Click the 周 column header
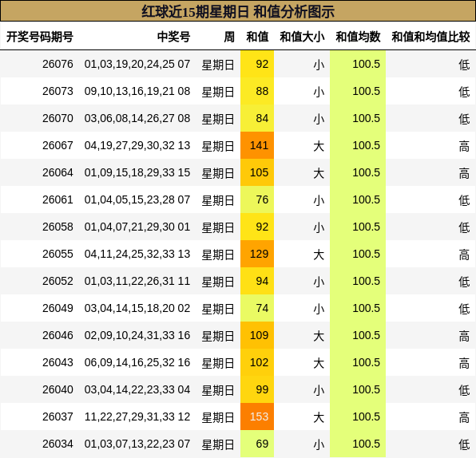The image size is (476, 458). click(x=229, y=37)
